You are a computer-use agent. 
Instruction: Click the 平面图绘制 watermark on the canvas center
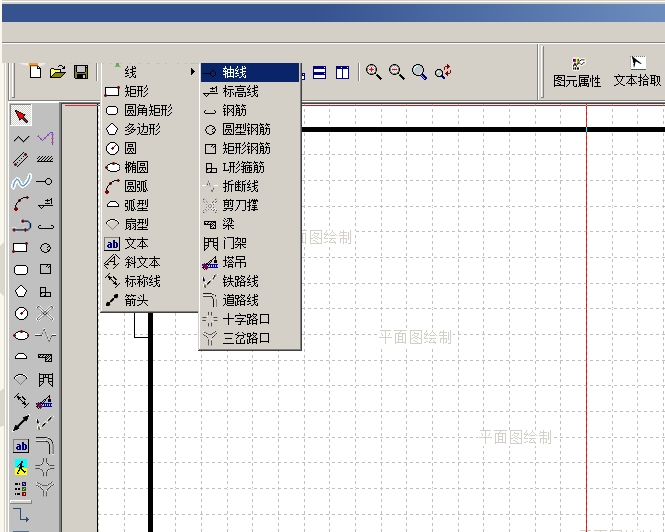pos(416,337)
